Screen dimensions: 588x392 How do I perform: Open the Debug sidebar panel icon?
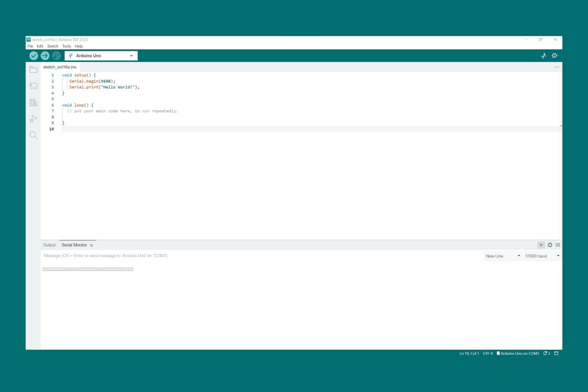point(33,119)
